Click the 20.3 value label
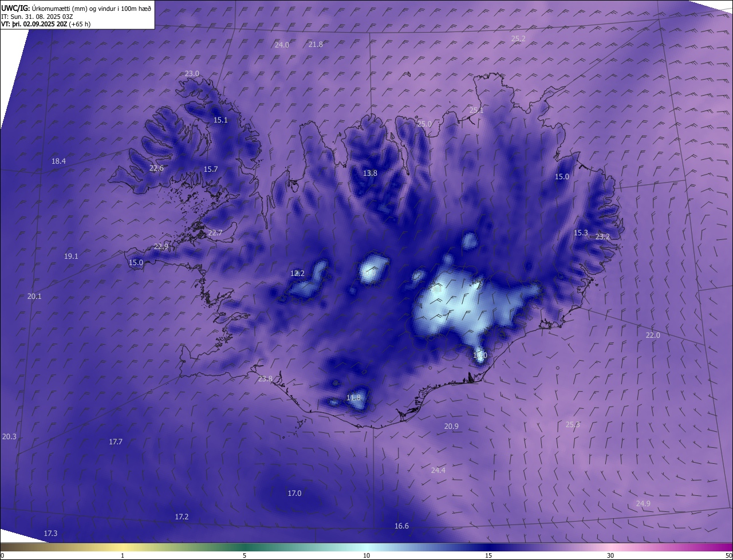 tap(9, 436)
